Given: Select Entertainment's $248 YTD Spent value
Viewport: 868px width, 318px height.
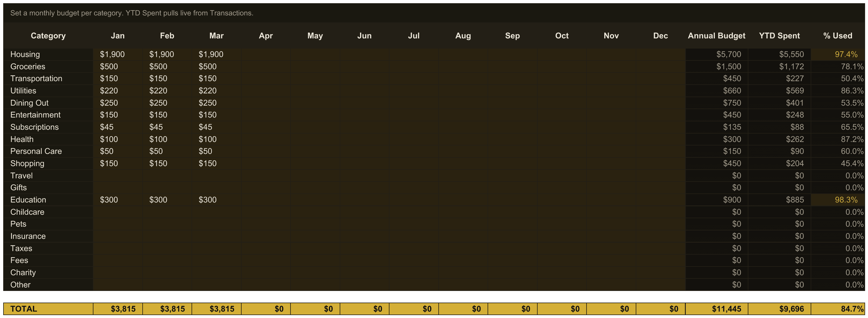Looking at the screenshot, I should (x=795, y=115).
